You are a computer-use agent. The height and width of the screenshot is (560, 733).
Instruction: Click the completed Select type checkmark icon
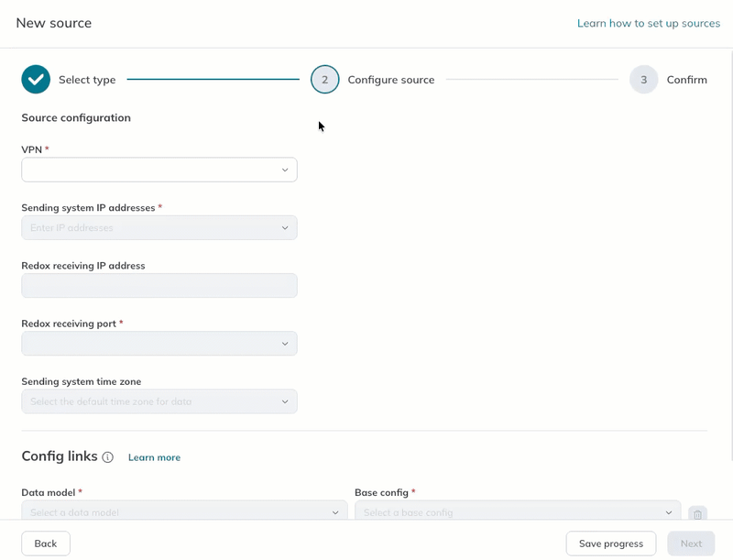(36, 80)
